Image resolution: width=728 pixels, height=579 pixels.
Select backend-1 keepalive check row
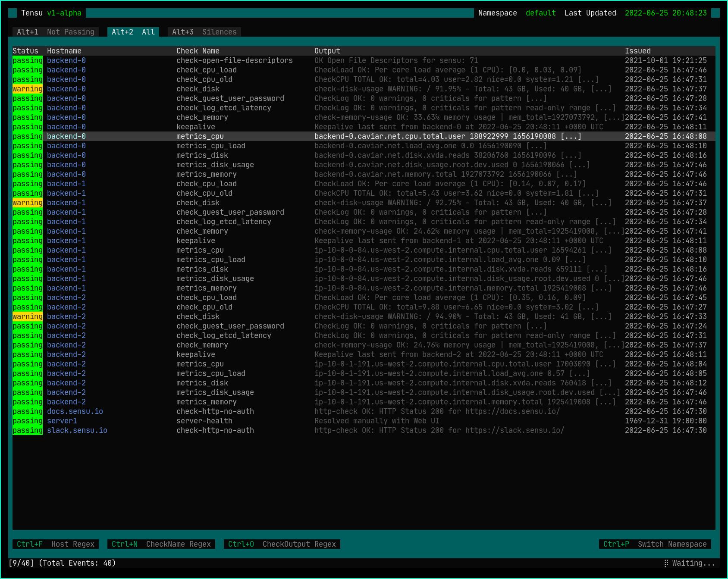(195, 241)
